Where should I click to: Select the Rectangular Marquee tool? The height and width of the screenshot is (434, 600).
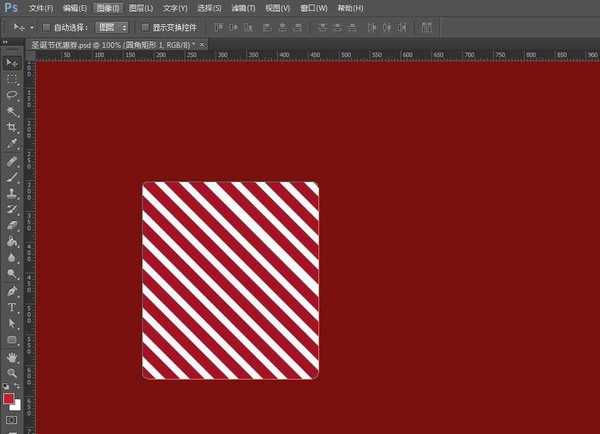[12, 79]
